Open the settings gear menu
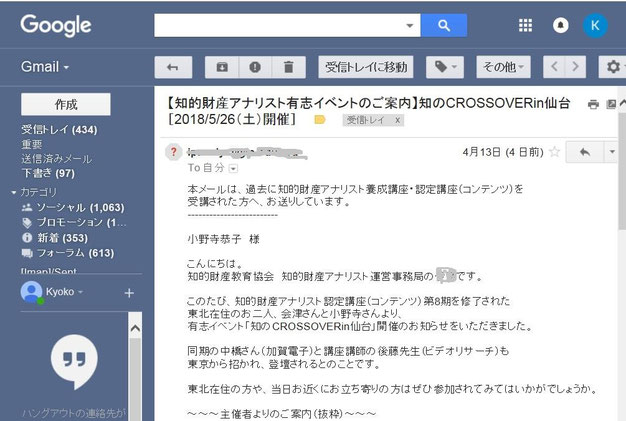Image resolution: width=626 pixels, height=421 pixels. pos(612,67)
